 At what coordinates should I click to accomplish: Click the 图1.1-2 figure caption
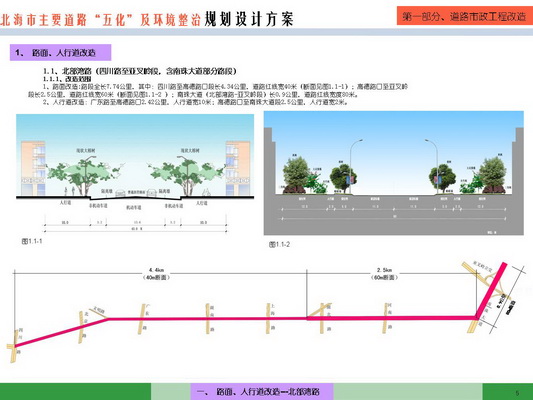[x=279, y=244]
